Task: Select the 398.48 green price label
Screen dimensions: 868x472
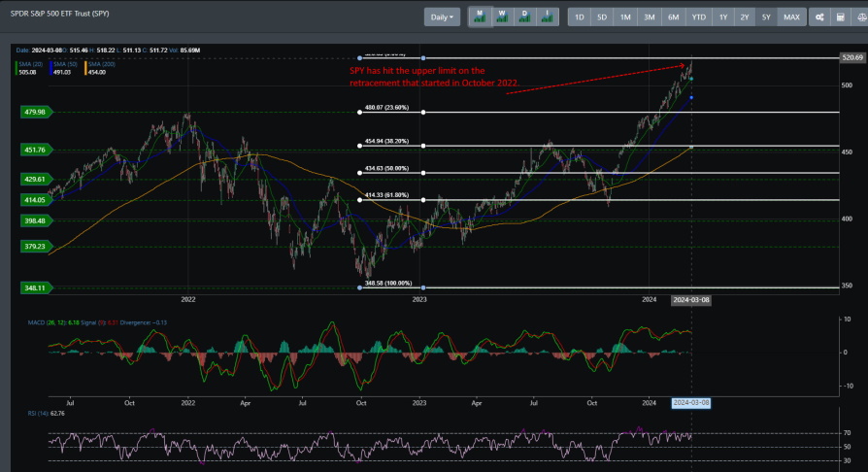Action: 35,221
